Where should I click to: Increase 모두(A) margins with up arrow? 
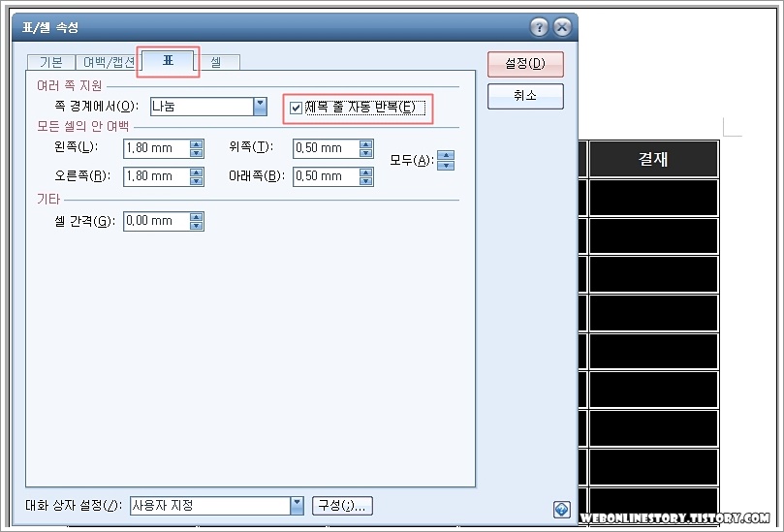click(446, 155)
